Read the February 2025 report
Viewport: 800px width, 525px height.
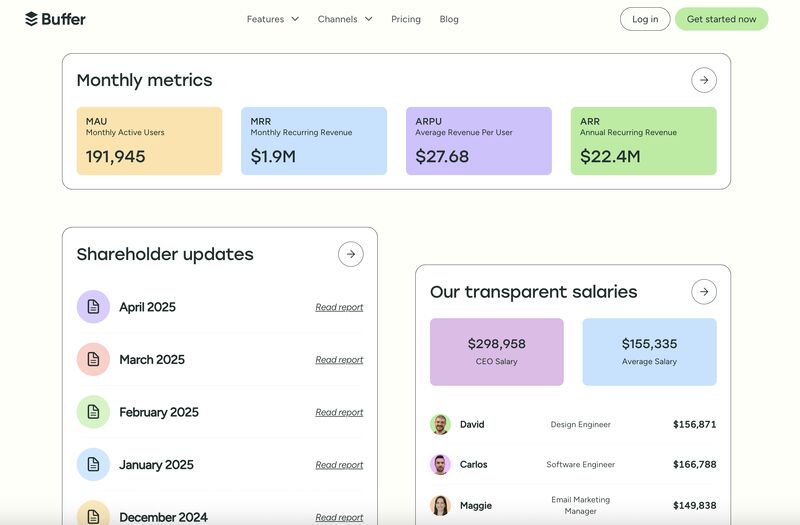pyautogui.click(x=339, y=412)
